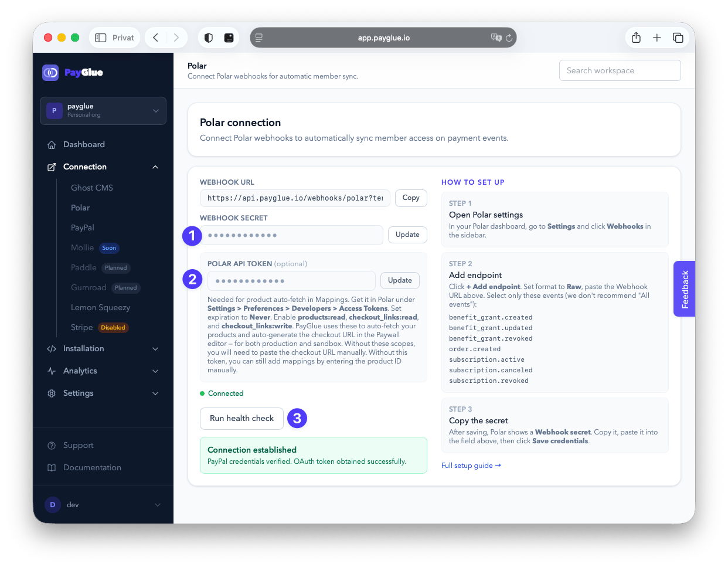Click the benefit_grant.revoked event text

tap(491, 339)
